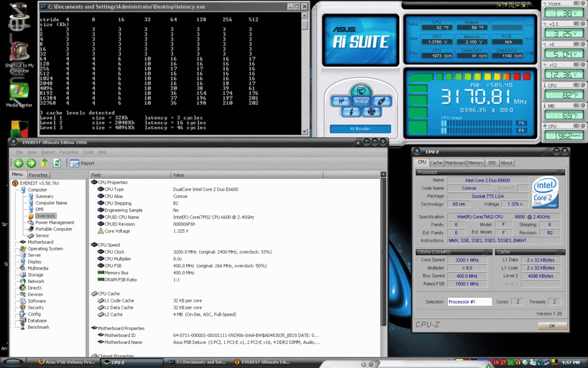Open the Cache tab in CPU-Z
The image size is (588, 368).
point(436,163)
